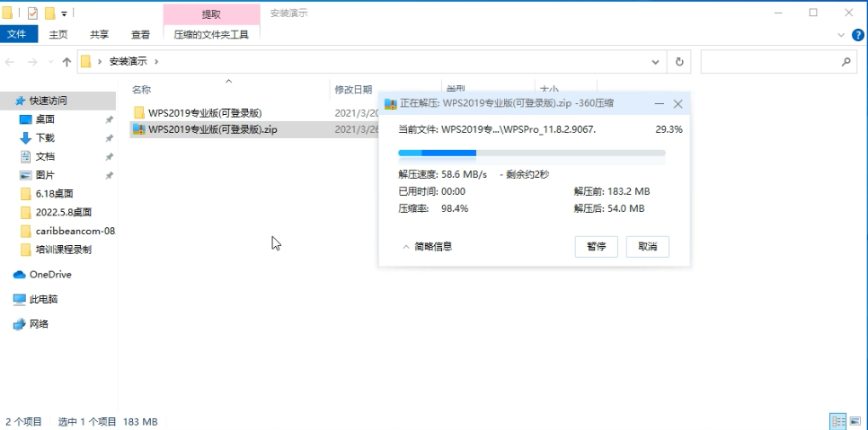
Task: Expand the breadcrumb chevron after 安装演示
Action: coord(156,62)
